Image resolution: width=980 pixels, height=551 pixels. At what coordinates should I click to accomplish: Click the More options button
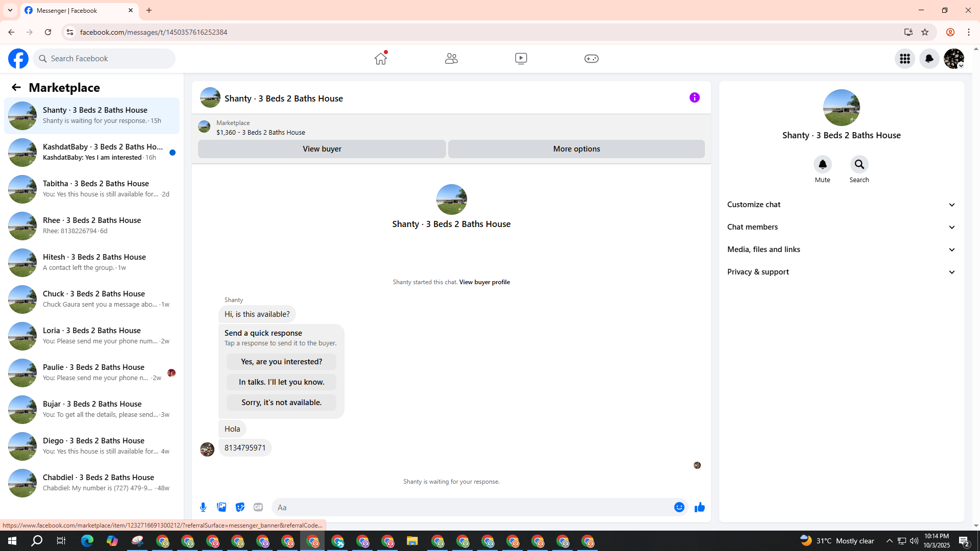(576, 149)
